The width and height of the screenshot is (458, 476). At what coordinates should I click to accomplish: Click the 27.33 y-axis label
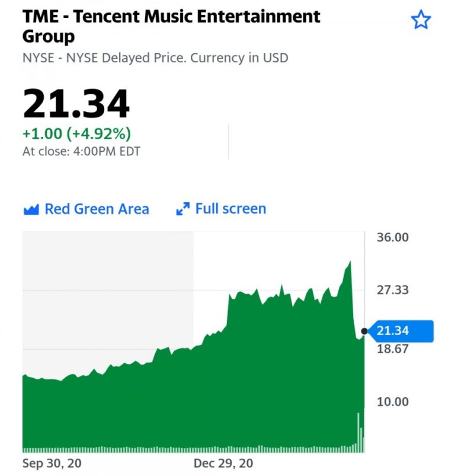click(392, 290)
